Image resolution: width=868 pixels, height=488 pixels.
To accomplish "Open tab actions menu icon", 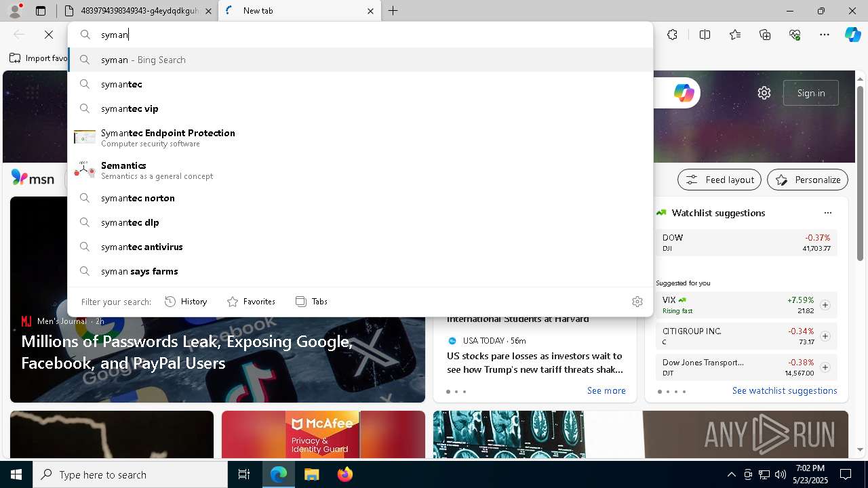I will click(x=41, y=11).
